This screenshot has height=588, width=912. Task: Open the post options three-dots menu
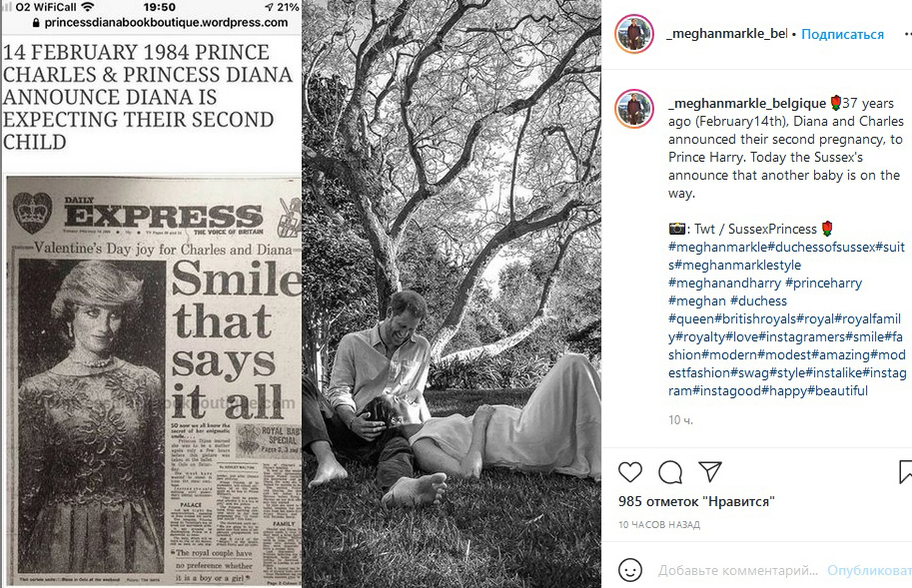pyautogui.click(x=907, y=34)
